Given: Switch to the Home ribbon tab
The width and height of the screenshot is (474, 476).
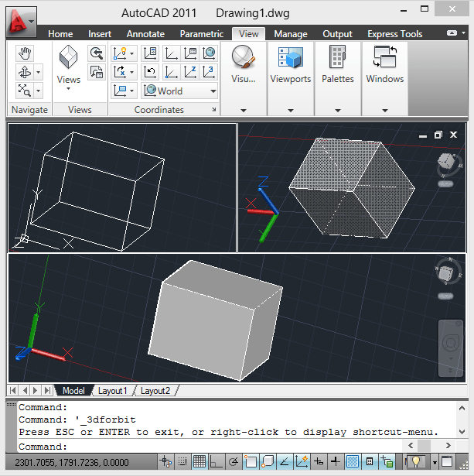Looking at the screenshot, I should 60,34.
